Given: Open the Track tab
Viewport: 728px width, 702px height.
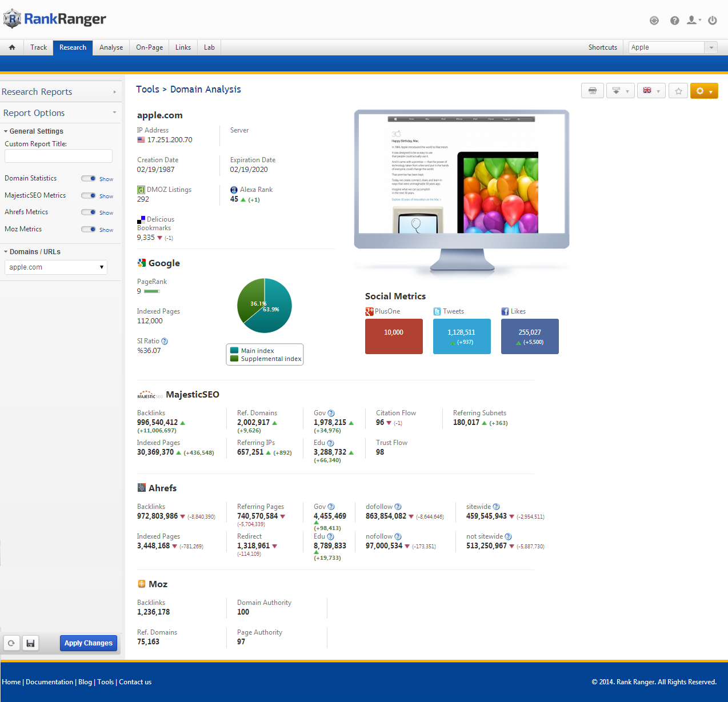Looking at the screenshot, I should coord(39,47).
